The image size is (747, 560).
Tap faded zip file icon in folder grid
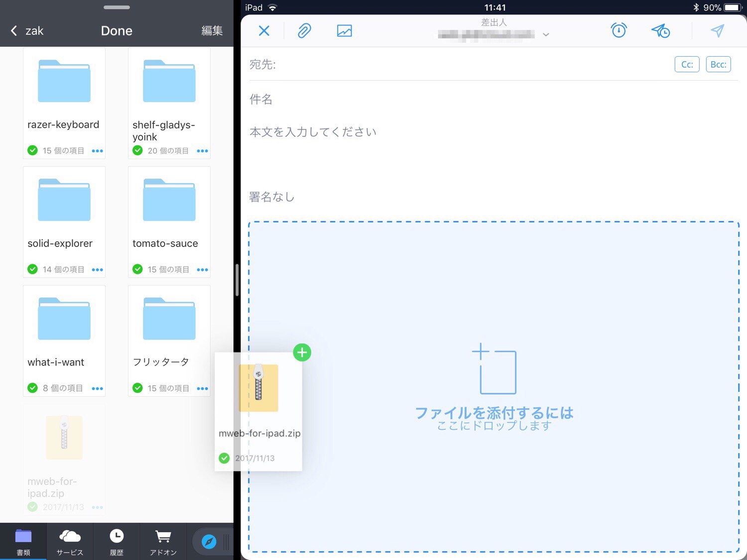(64, 438)
